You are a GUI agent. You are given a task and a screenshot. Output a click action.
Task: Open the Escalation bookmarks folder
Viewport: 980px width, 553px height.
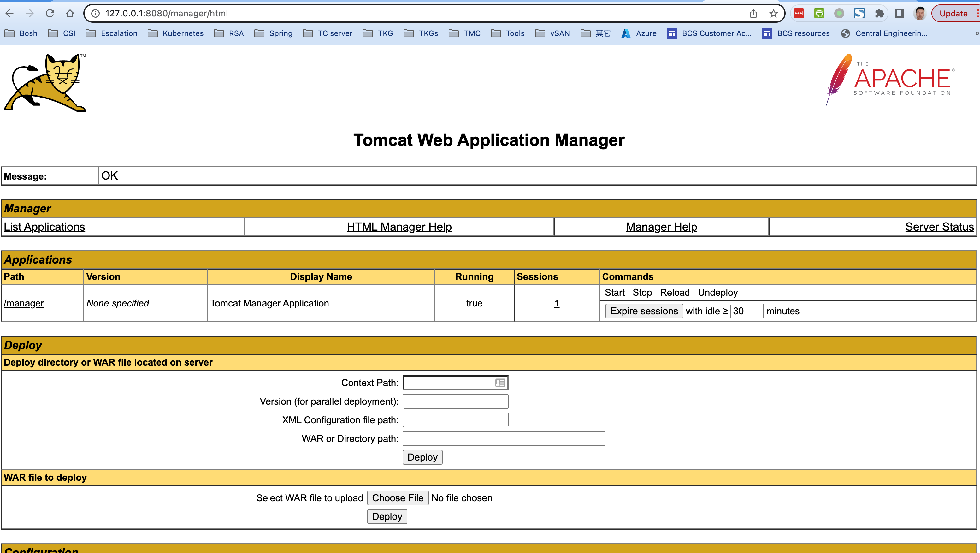[111, 33]
